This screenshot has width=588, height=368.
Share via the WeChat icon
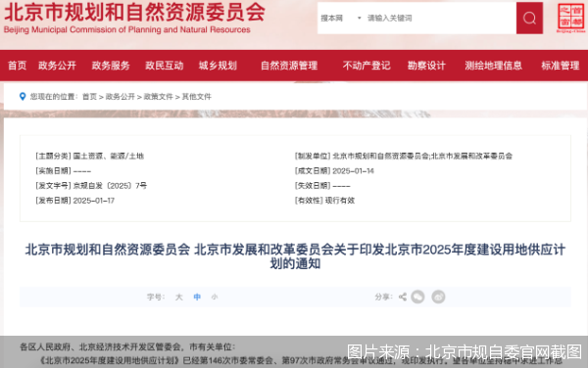[x=417, y=297]
